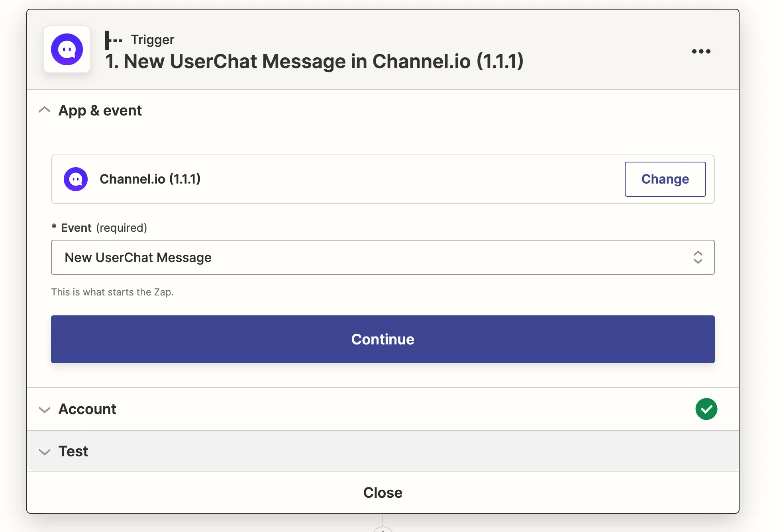Click the green Account checkmark icon
Image resolution: width=777 pixels, height=532 pixels.
click(706, 409)
